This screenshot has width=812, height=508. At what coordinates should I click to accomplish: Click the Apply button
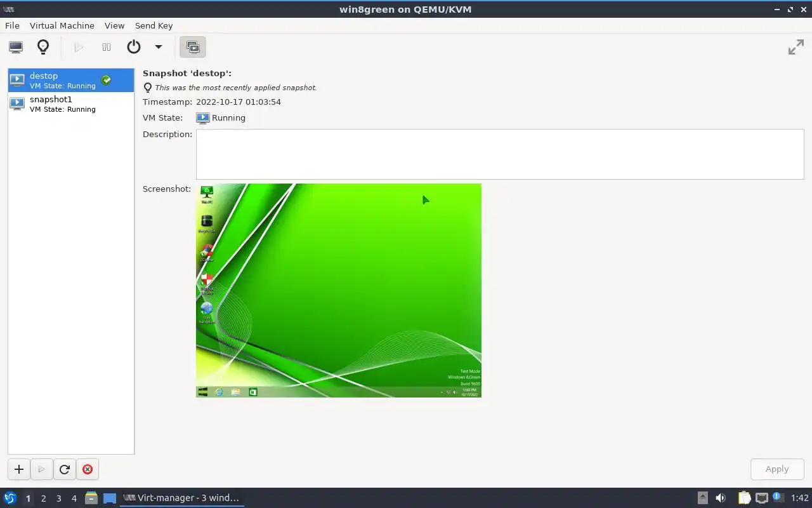[x=777, y=469]
